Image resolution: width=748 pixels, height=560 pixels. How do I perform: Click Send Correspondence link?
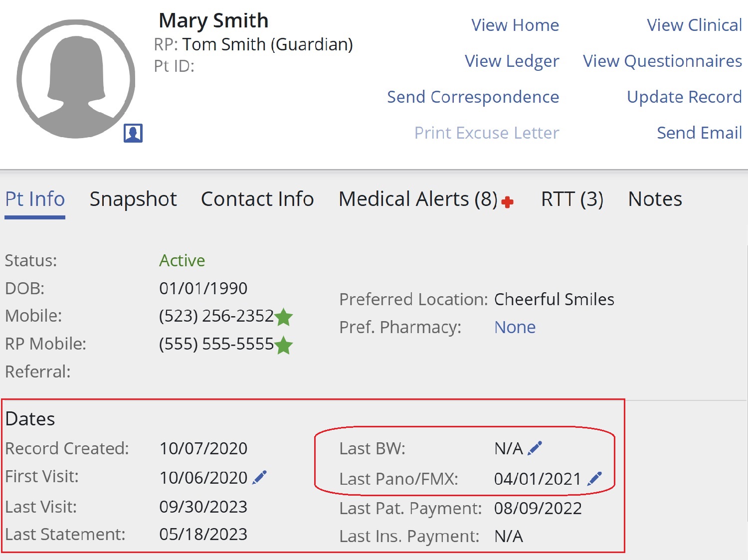473,97
